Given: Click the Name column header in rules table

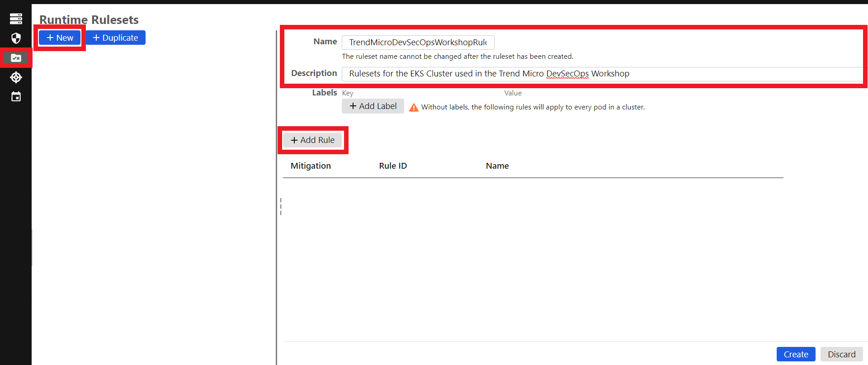Looking at the screenshot, I should point(497,166).
